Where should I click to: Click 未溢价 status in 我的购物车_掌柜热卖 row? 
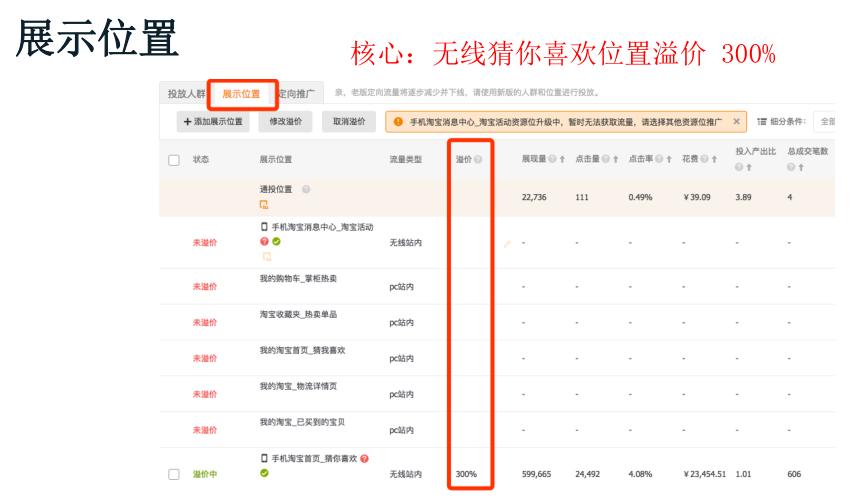(x=205, y=286)
